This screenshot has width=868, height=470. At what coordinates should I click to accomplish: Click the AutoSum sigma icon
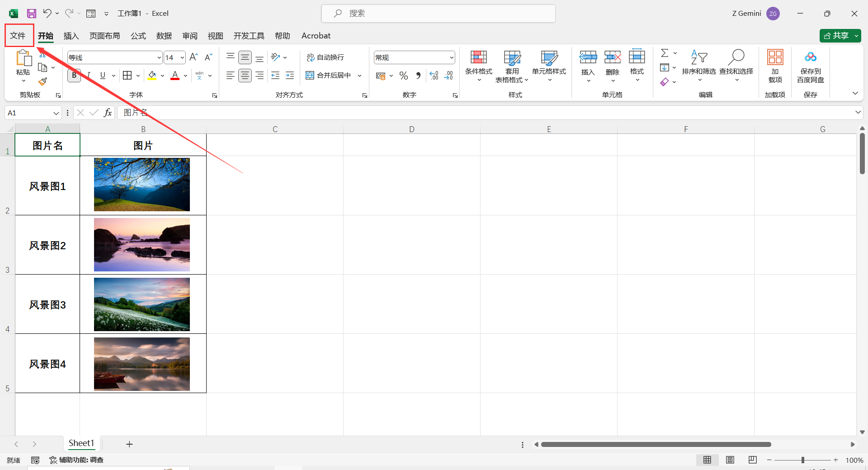point(664,53)
